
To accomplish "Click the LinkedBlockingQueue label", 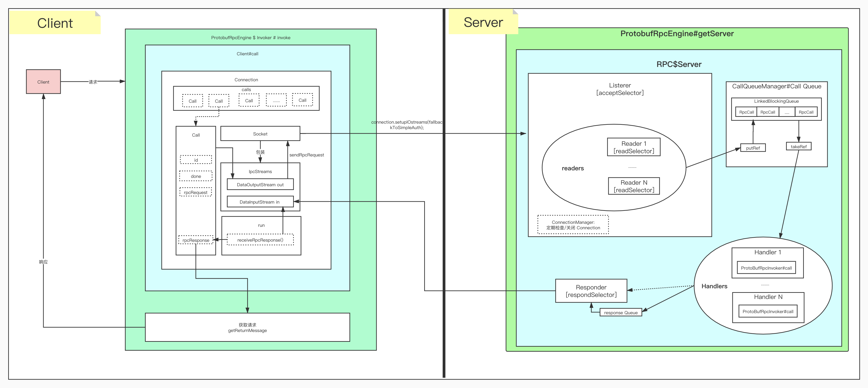I will coord(776,101).
